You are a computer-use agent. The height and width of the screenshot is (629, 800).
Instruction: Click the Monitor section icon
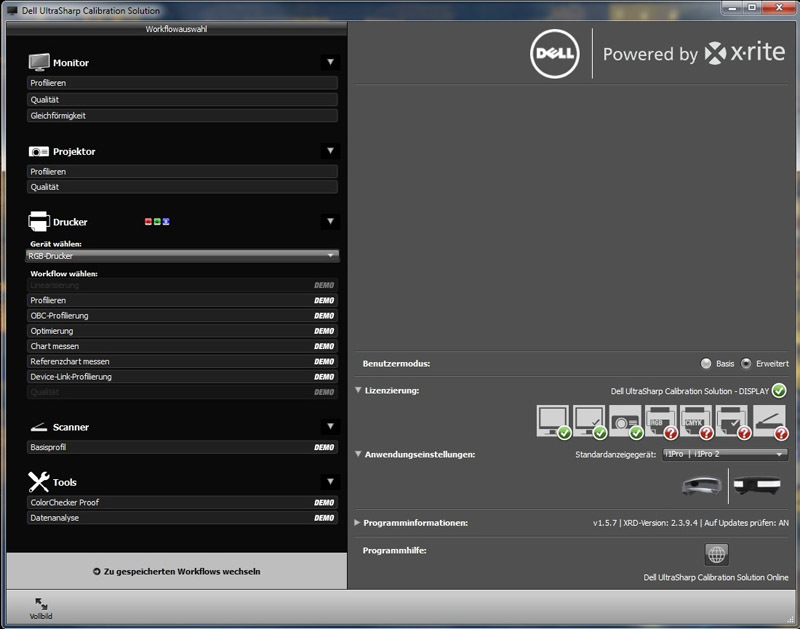(39, 62)
